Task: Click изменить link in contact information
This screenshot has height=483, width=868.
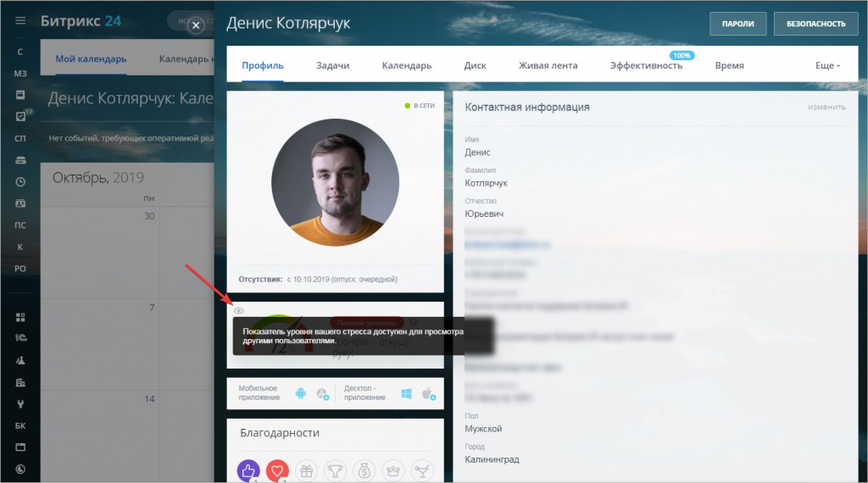Action: click(x=826, y=108)
